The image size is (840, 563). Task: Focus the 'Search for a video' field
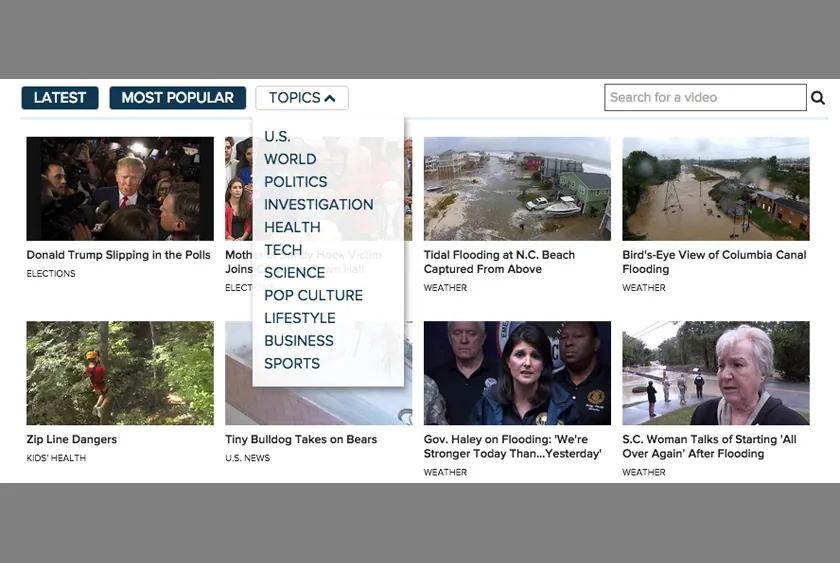coord(706,97)
